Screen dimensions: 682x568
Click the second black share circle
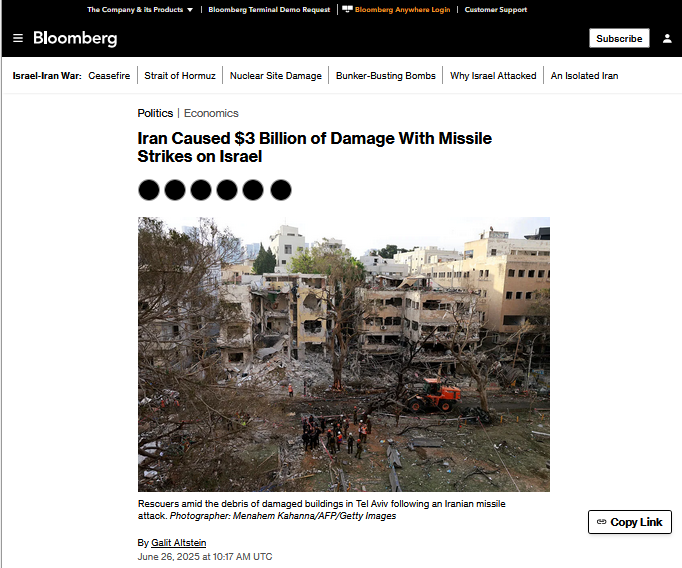pos(175,190)
